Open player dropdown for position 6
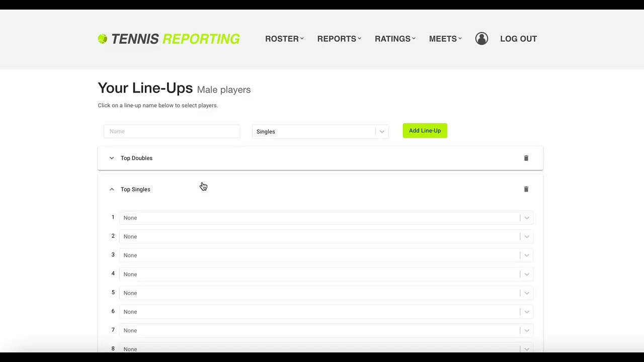Viewport: 644px width, 362px height. coord(326,312)
